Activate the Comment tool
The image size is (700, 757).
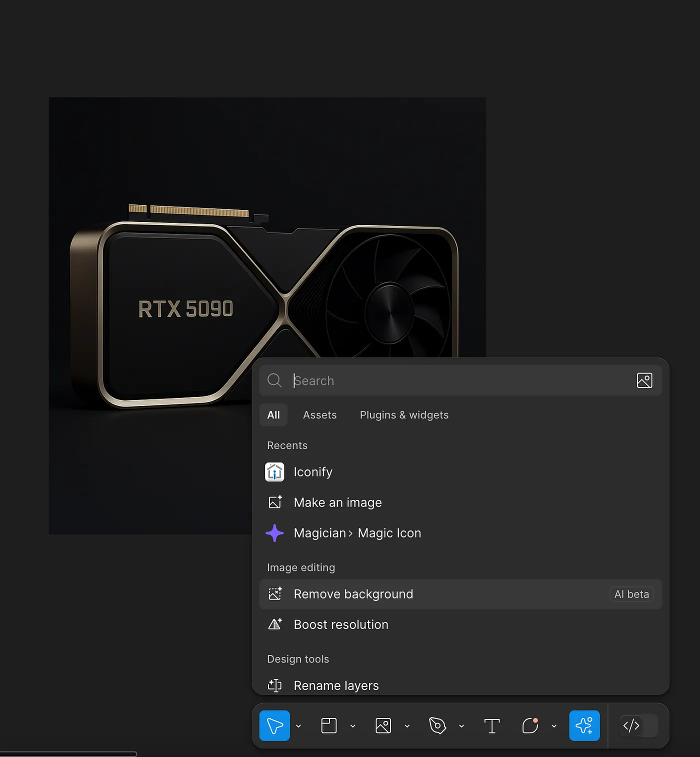(x=530, y=725)
